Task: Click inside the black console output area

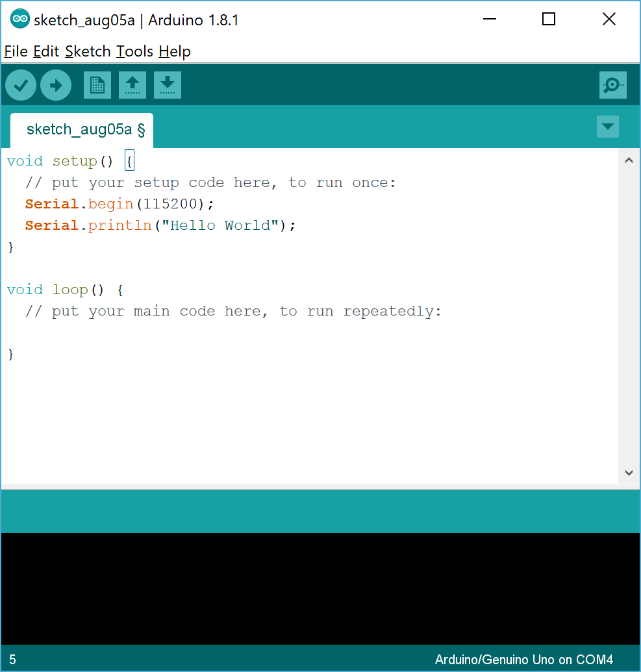Action: [x=320, y=589]
